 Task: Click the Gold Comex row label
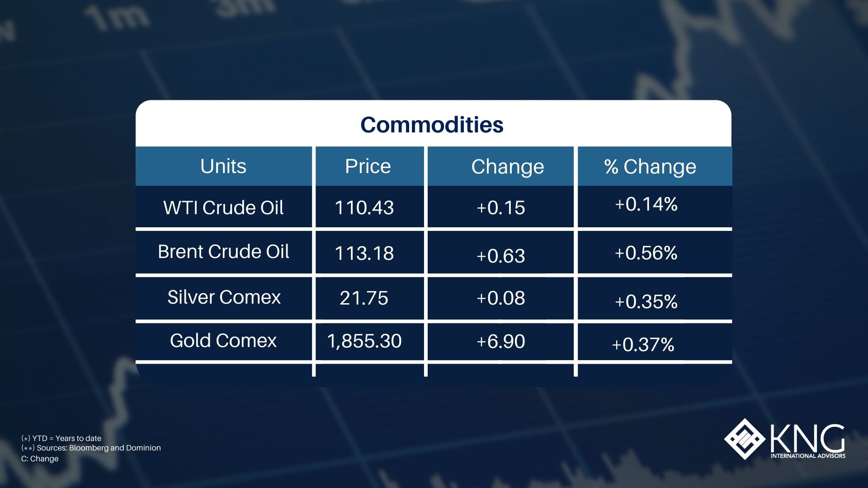coord(223,341)
